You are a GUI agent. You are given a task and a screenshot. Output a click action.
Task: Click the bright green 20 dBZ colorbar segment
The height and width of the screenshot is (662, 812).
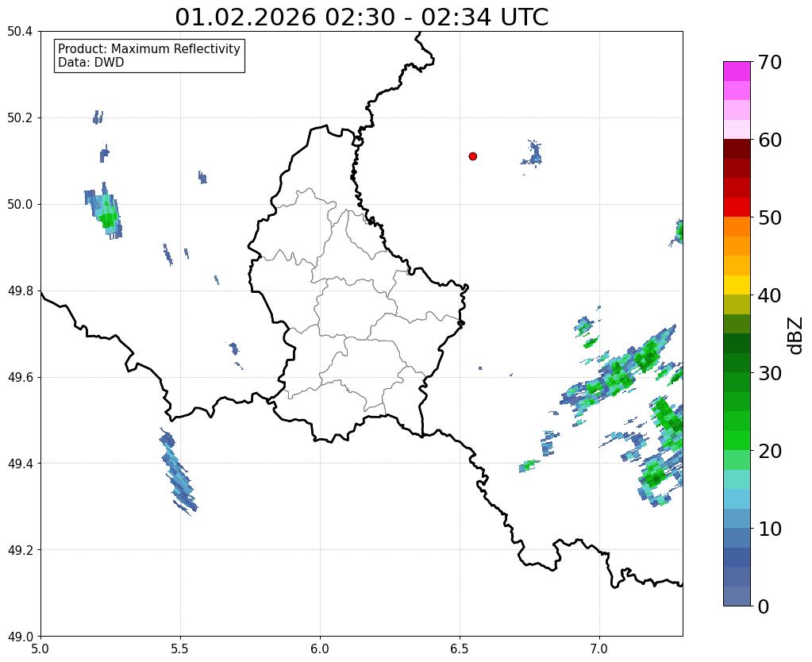tap(737, 441)
